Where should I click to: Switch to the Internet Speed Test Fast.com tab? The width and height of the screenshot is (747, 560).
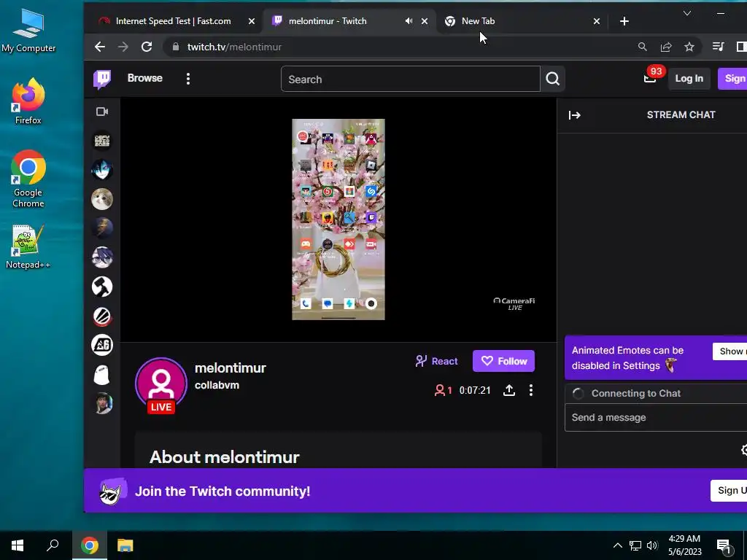(x=173, y=21)
